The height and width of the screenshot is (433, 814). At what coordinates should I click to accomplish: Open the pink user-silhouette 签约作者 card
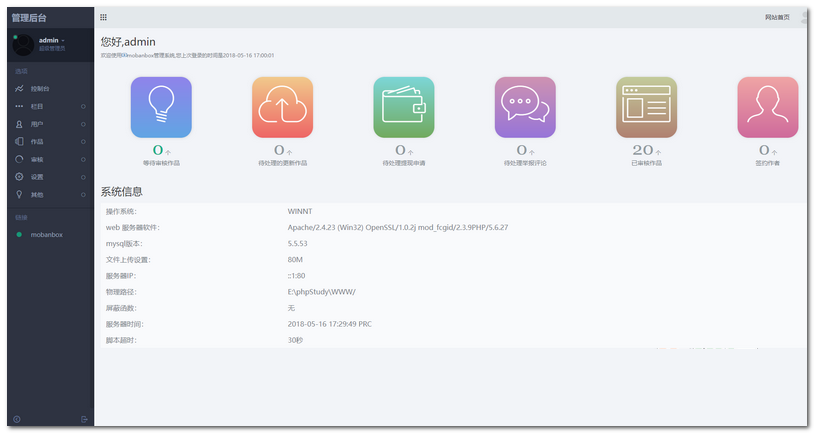(768, 107)
